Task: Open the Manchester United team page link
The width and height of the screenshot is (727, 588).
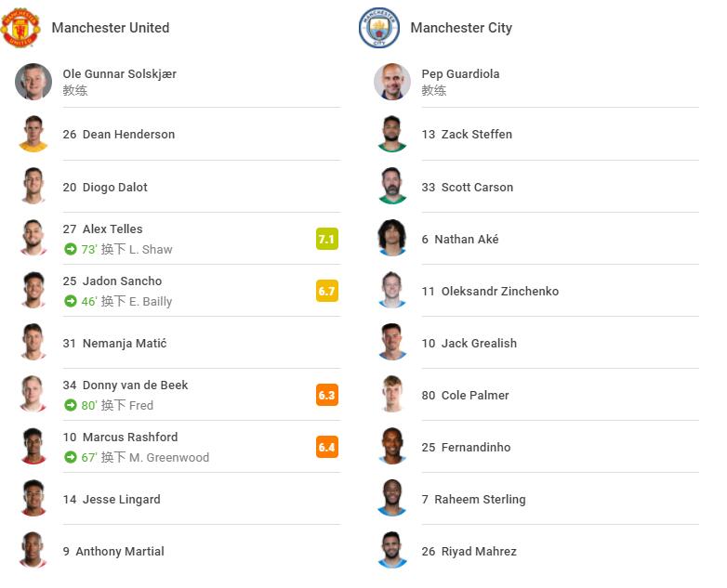Action: point(111,28)
